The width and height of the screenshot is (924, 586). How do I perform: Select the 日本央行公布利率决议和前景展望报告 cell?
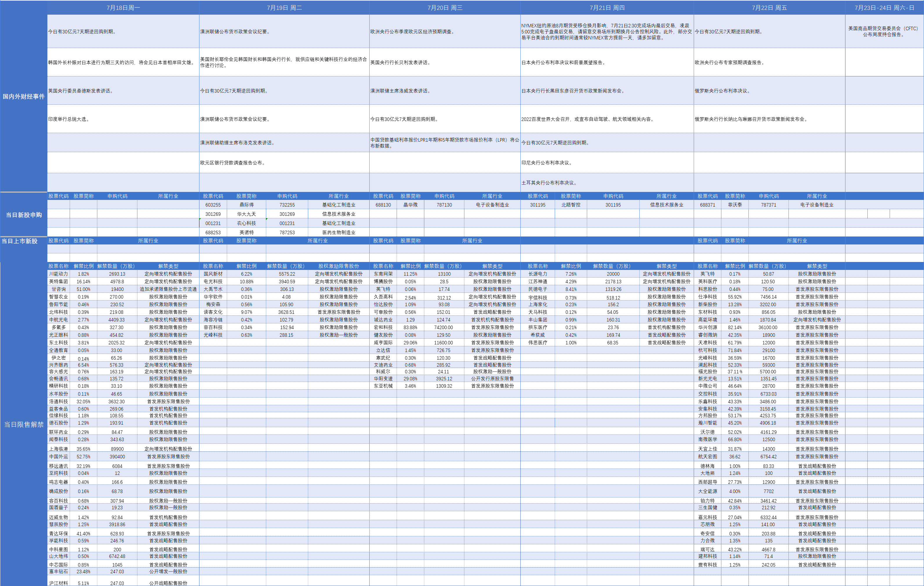point(607,62)
